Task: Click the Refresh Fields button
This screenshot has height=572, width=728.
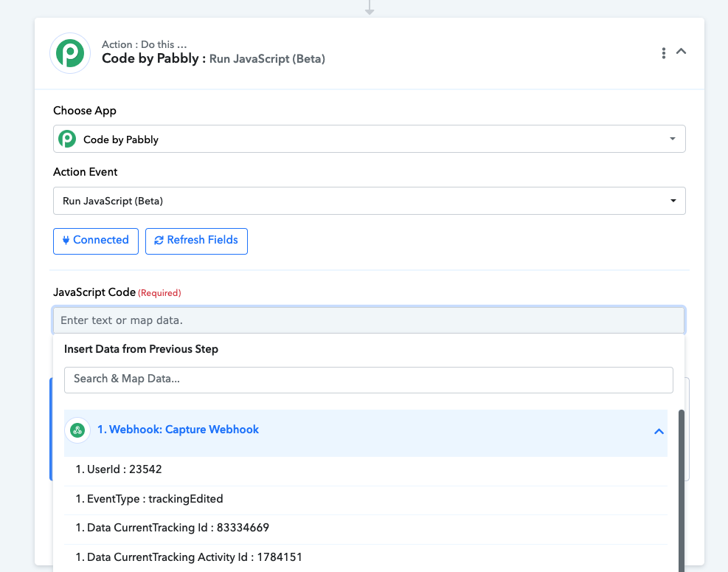Action: 196,241
